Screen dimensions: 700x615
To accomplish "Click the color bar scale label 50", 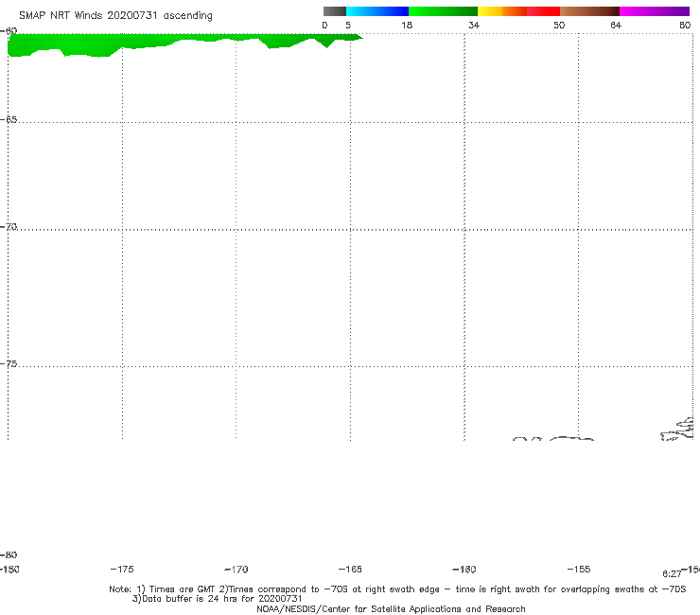I will [x=559, y=26].
